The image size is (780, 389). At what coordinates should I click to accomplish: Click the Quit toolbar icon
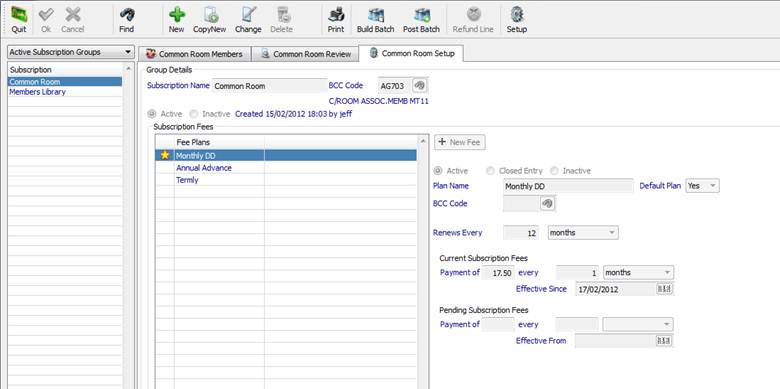tap(19, 15)
